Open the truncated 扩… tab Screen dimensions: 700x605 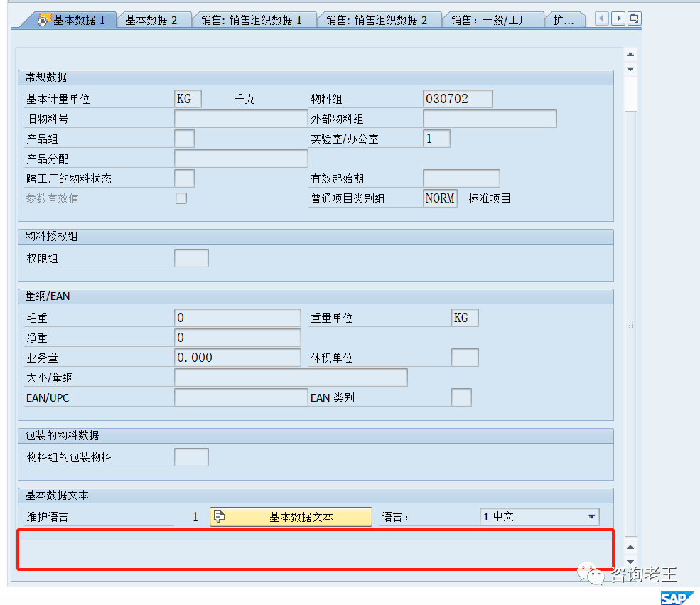pos(564,20)
